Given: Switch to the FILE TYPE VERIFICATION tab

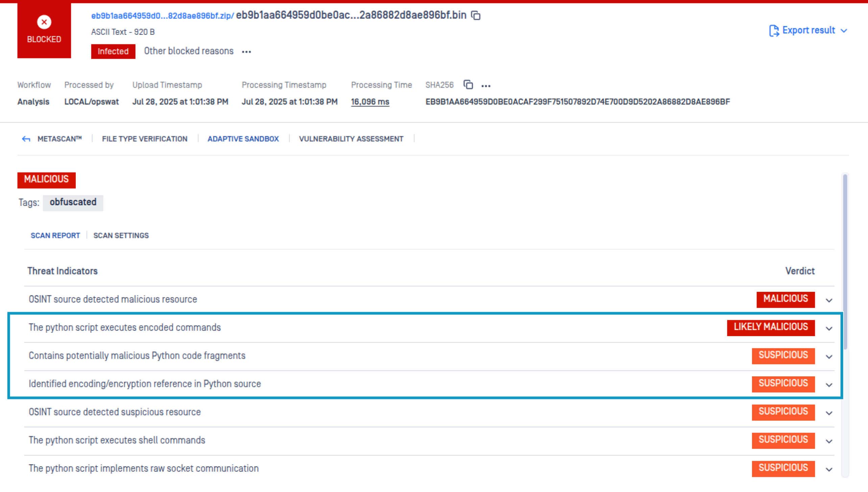Looking at the screenshot, I should (x=145, y=139).
